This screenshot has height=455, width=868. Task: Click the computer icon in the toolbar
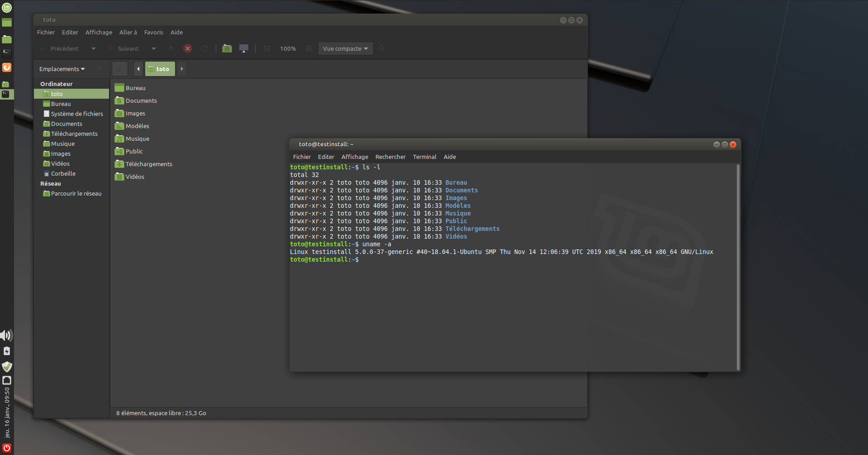point(244,48)
